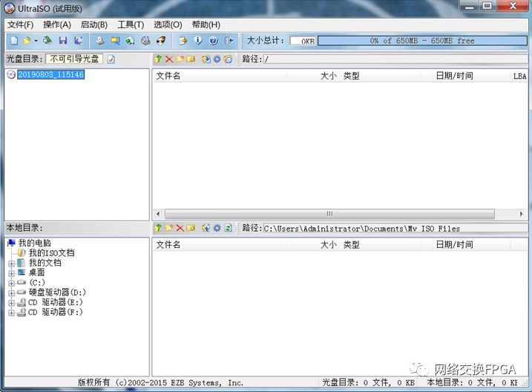The image size is (532, 392).
Task: Select 我的ISO文档 folder
Action: pyautogui.click(x=52, y=253)
